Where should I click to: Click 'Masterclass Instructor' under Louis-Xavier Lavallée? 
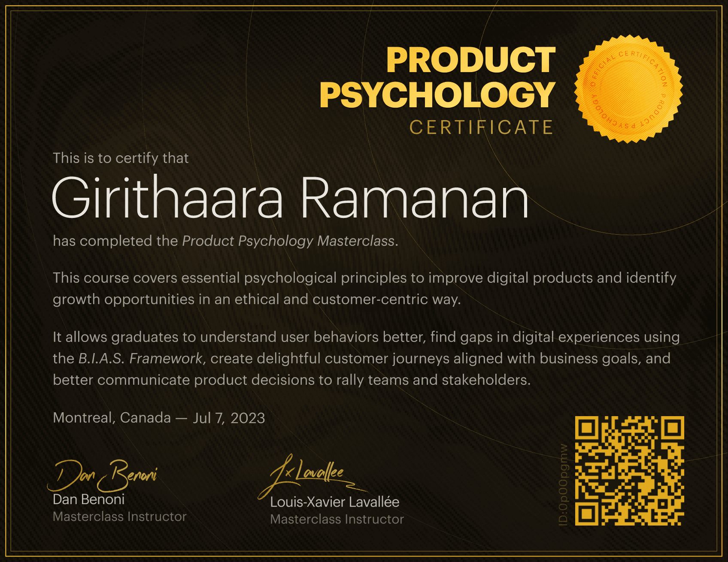(337, 519)
